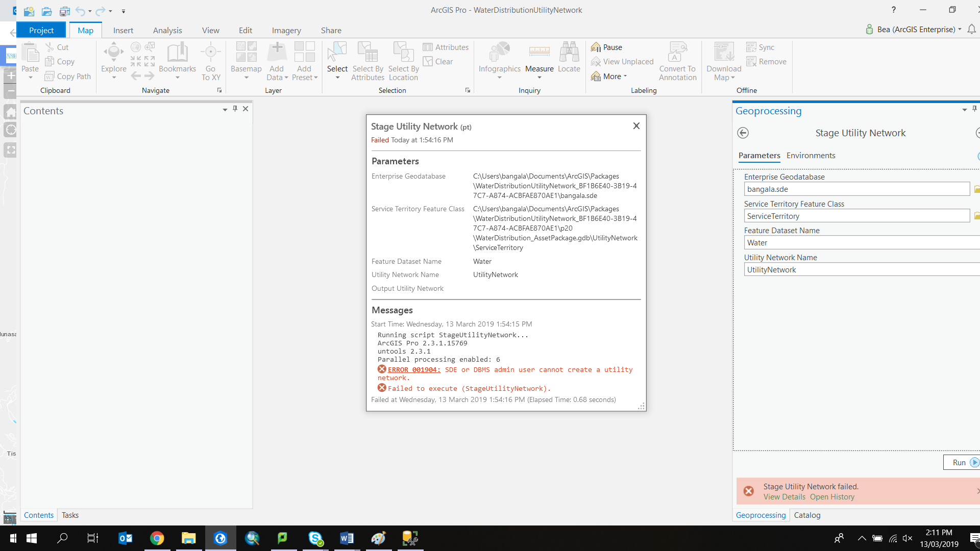The width and height of the screenshot is (980, 551).
Task: Close the Stage Utility Network message popup
Action: coord(636,126)
